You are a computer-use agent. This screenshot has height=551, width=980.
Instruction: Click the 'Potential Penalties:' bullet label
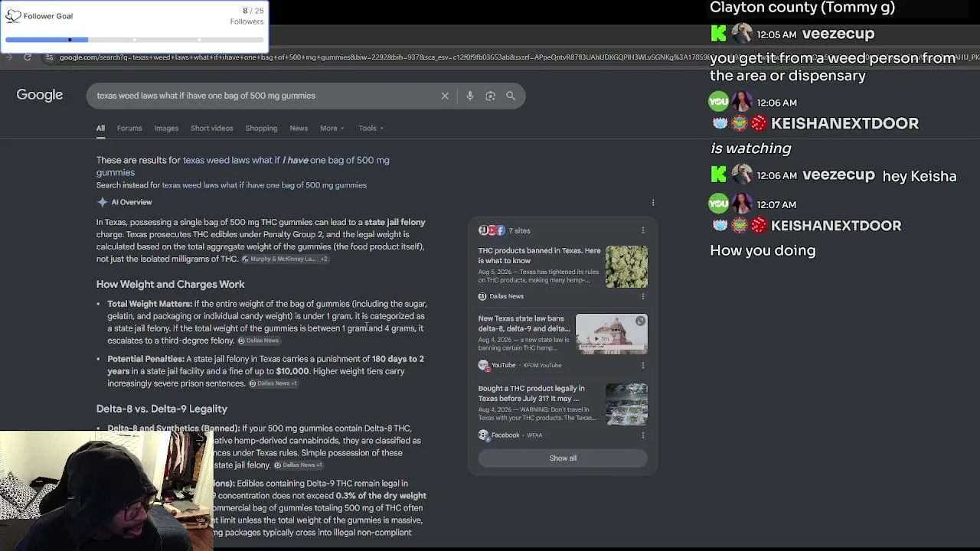click(145, 359)
